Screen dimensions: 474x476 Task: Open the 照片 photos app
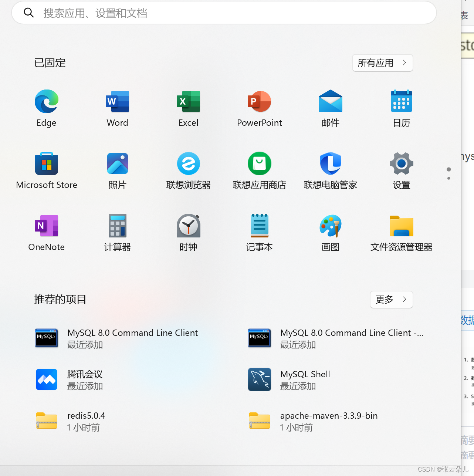pyautogui.click(x=118, y=163)
